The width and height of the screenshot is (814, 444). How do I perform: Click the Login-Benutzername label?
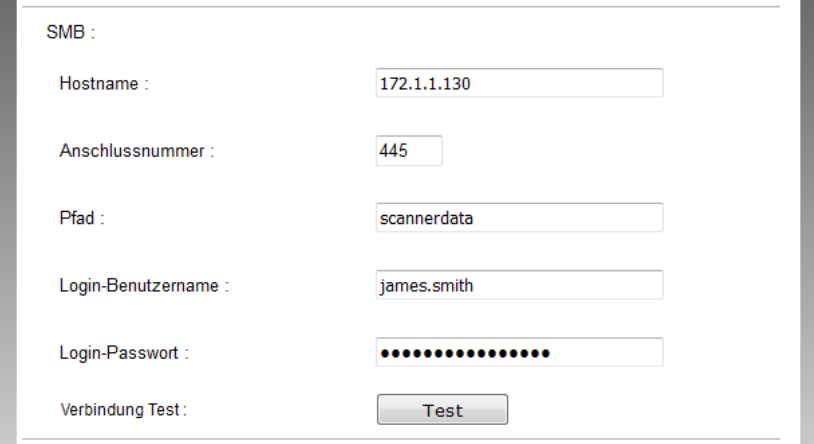[145, 286]
